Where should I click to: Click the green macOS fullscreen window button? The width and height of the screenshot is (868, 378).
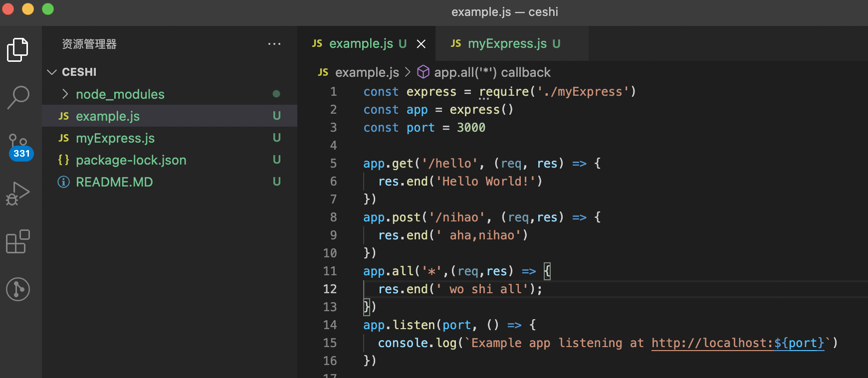48,9
